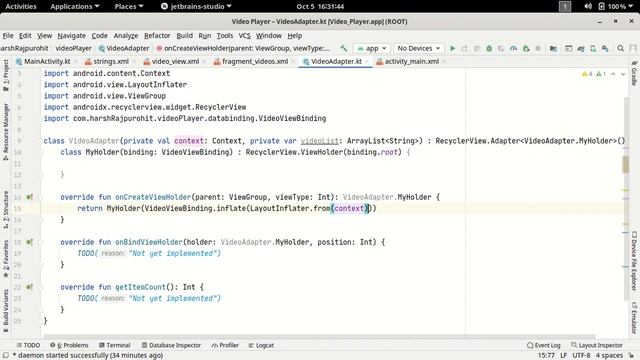Screen dimensions: 640x360
Task: Click the Make Project hammer icon
Action: click(343, 48)
